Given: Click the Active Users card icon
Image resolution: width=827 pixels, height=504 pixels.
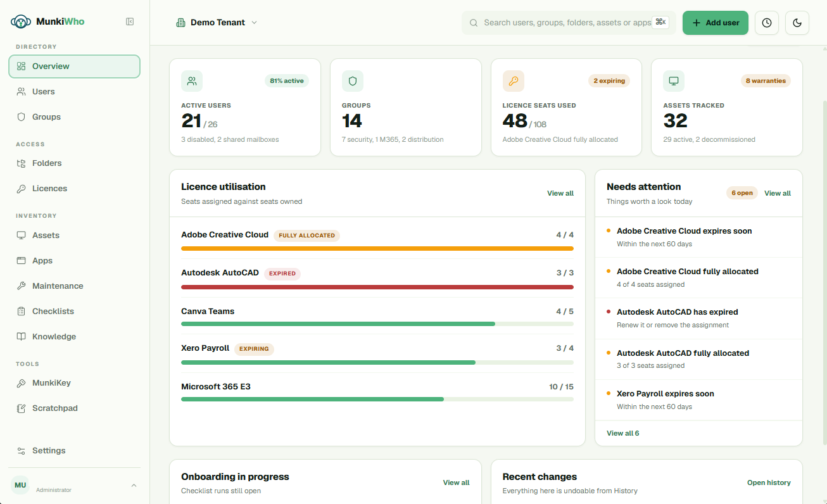Looking at the screenshot, I should point(192,81).
